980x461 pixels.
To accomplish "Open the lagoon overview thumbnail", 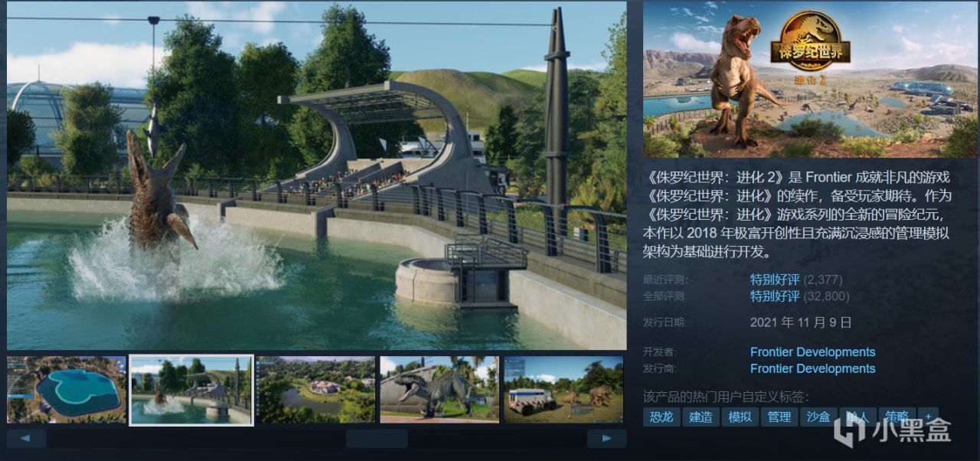I will coord(67,389).
